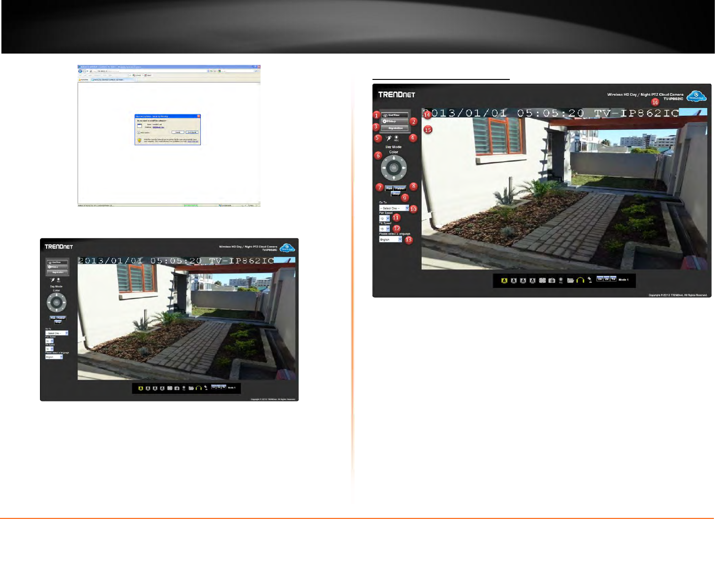Set 2x zoom in numbered screenshot toolbar

[607, 279]
